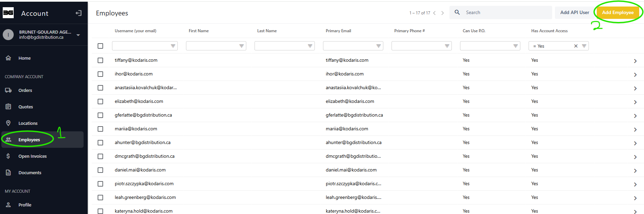644x214 pixels.
Task: Click the Add API User button
Action: [x=574, y=12]
